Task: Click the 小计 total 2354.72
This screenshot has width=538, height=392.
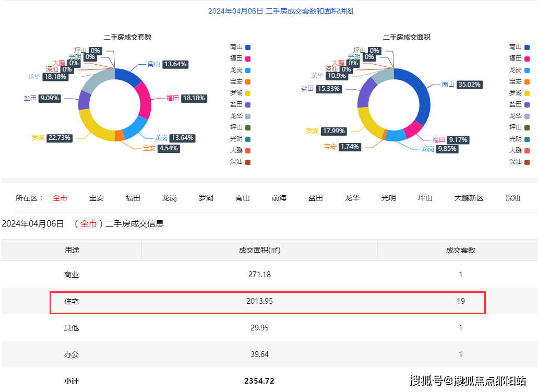Action: 259,381
